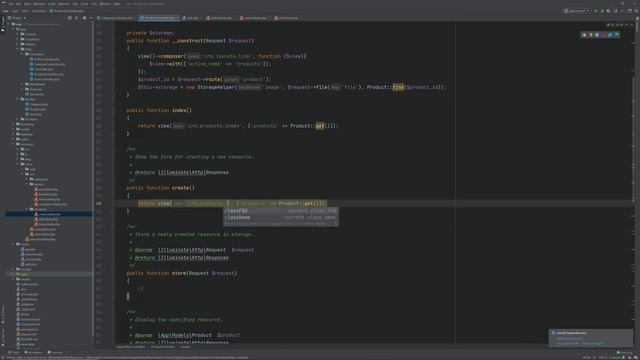Open in Safari via third browser icon in editor

coord(597,35)
